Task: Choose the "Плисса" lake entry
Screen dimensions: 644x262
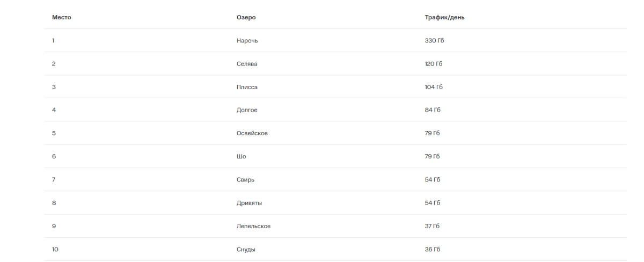Action: 247,87
